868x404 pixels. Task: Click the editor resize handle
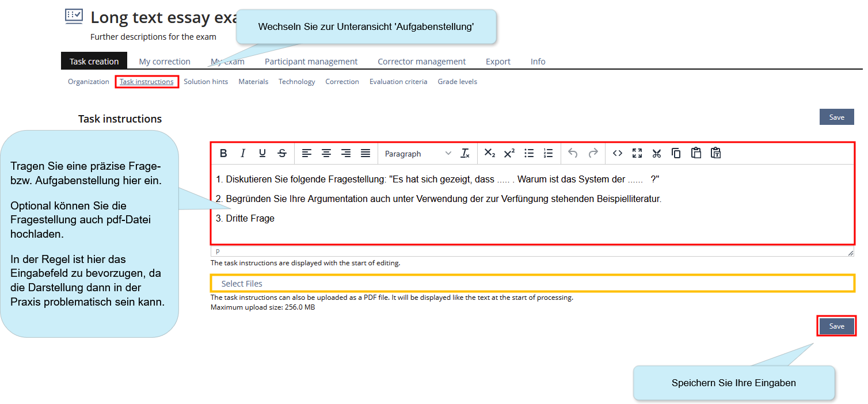pyautogui.click(x=850, y=253)
